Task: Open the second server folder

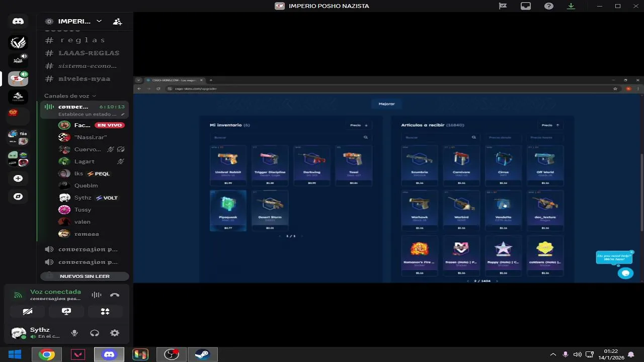Action: coord(18,158)
